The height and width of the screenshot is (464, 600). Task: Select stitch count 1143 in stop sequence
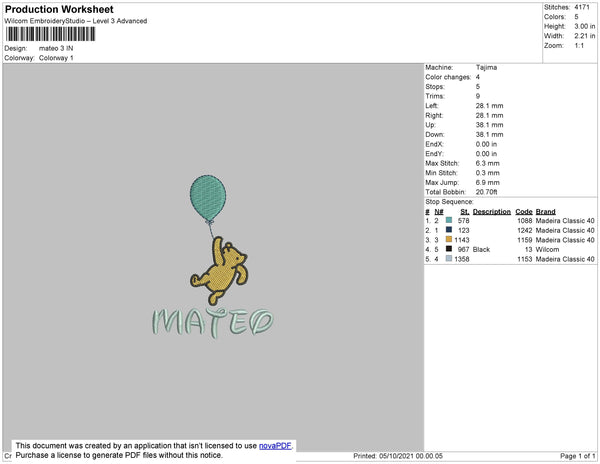coord(462,240)
